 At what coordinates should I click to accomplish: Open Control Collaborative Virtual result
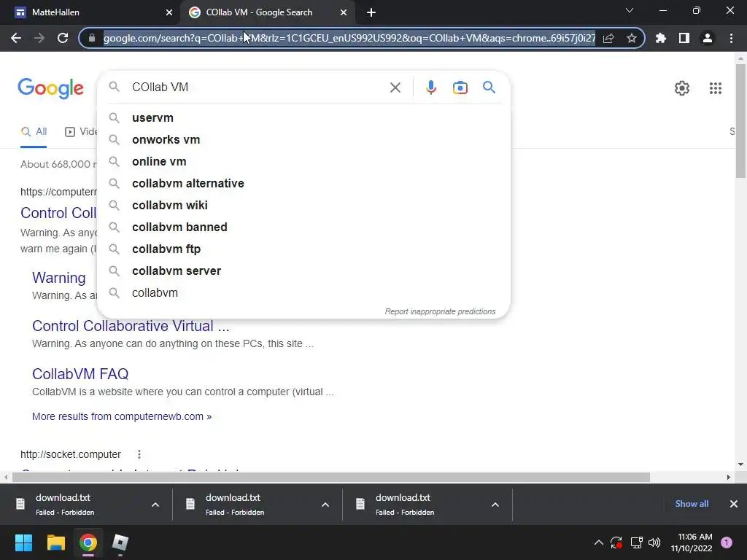coord(131,326)
